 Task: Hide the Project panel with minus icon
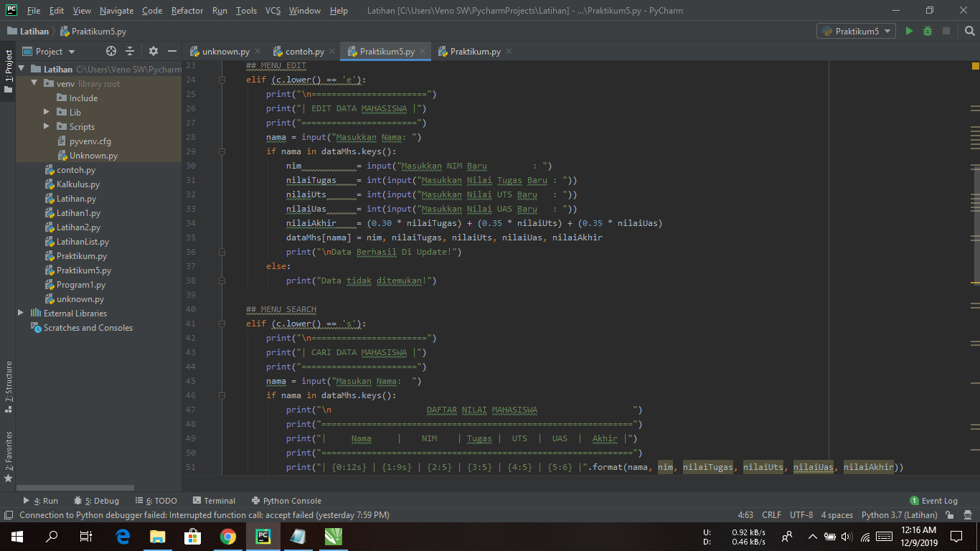coord(172,51)
